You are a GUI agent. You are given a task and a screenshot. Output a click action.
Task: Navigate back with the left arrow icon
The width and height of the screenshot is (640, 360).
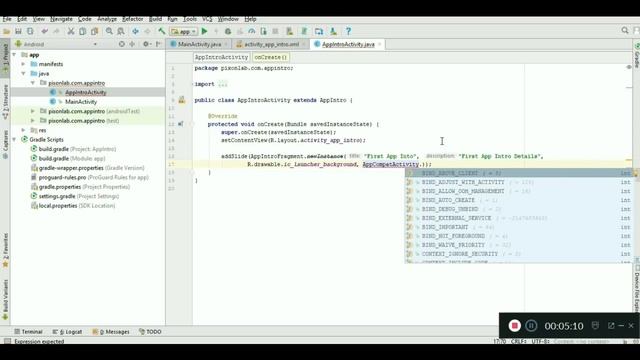click(x=135, y=31)
